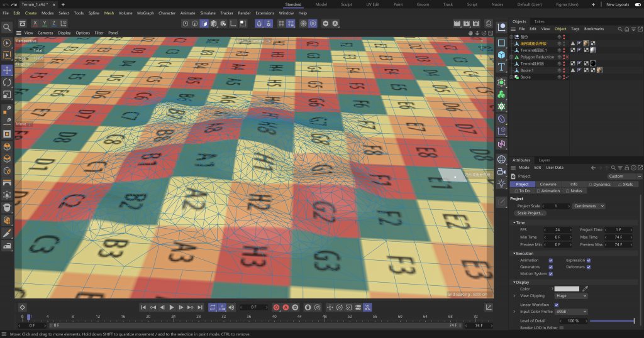Click the Record Active Objects button

pos(277,307)
